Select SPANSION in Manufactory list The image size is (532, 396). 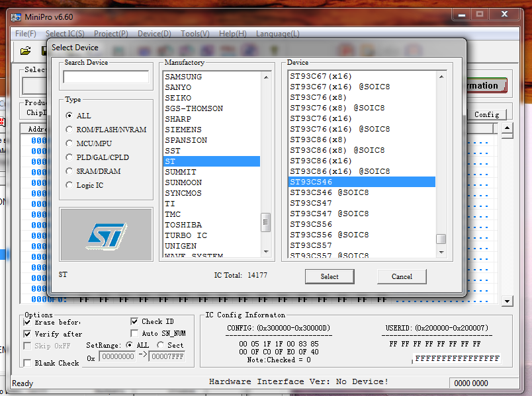coord(212,140)
